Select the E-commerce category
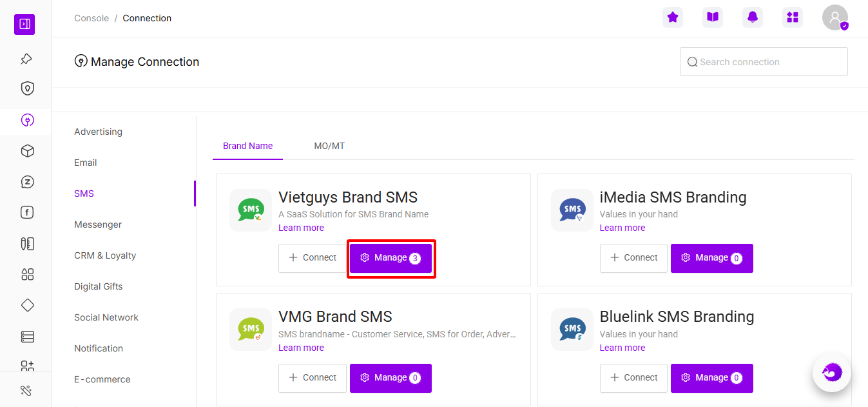 point(102,379)
